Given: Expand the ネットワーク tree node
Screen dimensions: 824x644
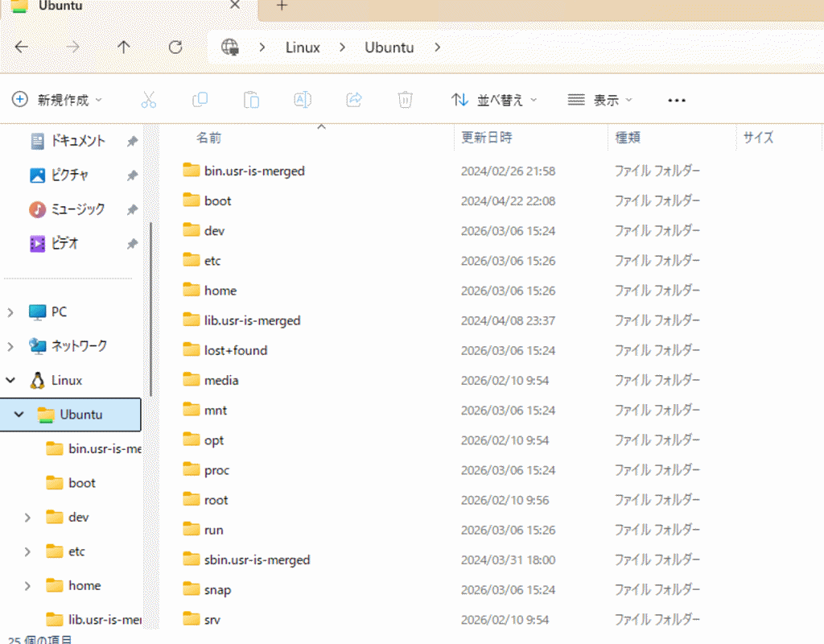Looking at the screenshot, I should (10, 346).
